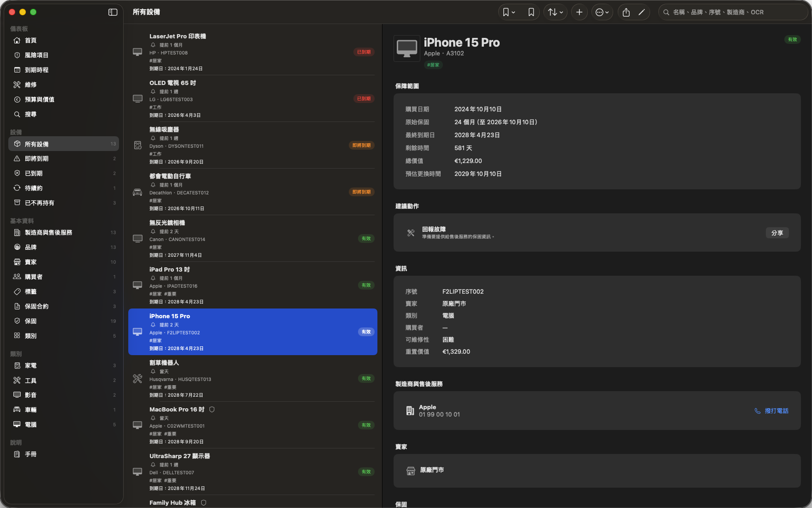812x508 pixels.
Task: Open 類別 under 基本資料 in sidebar
Action: tap(64, 336)
